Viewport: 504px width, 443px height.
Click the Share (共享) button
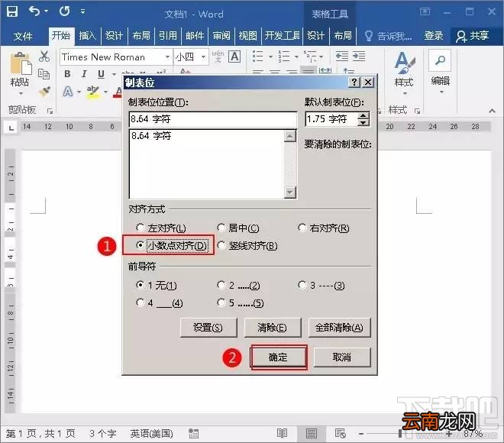(x=473, y=36)
